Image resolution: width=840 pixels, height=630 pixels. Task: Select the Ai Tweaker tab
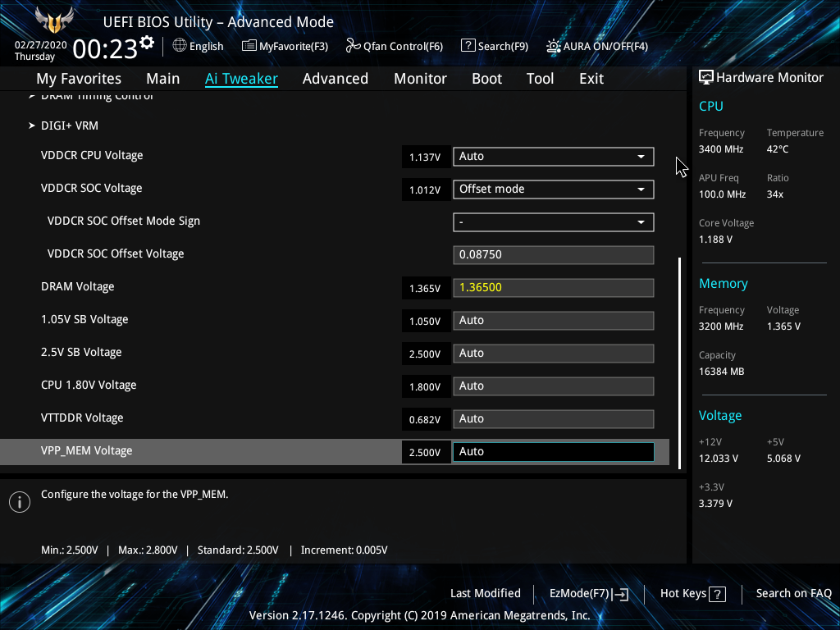(242, 79)
